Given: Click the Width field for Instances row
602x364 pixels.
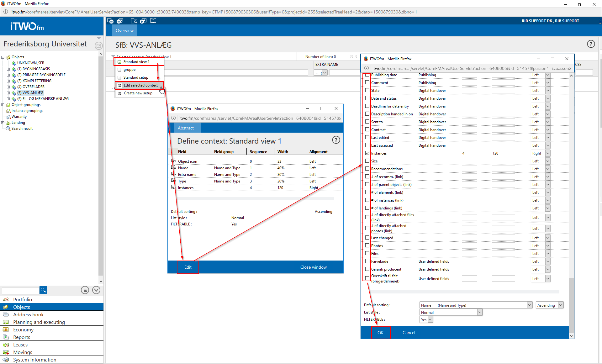Looking at the screenshot, I should pyautogui.click(x=503, y=153).
